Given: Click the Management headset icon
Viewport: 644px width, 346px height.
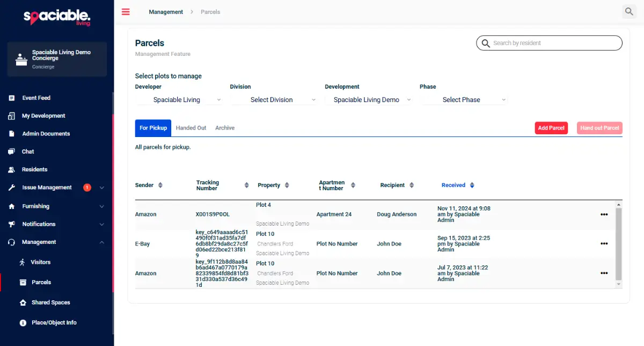Looking at the screenshot, I should [12, 242].
